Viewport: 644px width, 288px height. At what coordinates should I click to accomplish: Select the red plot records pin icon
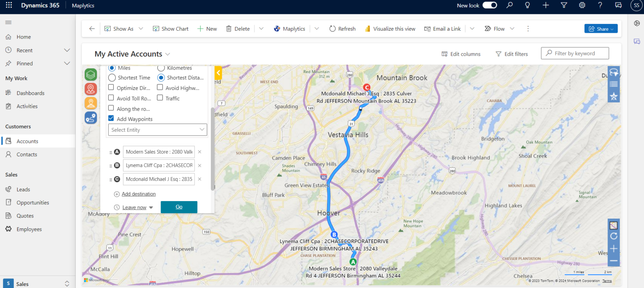[91, 89]
